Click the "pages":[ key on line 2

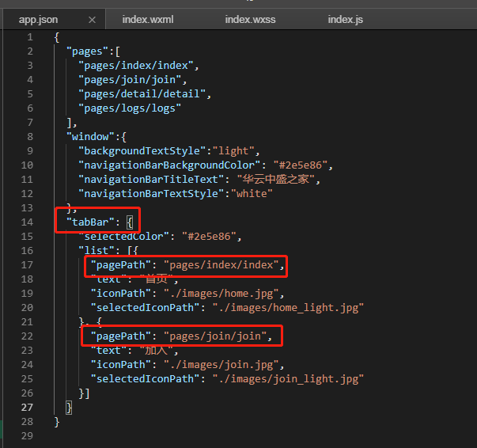coord(93,51)
